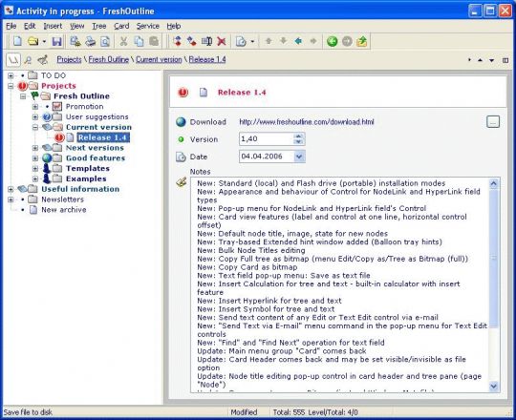This screenshot has width=516, height=420.
Task: Cut selection with the scissors icon
Action: pos(123,41)
